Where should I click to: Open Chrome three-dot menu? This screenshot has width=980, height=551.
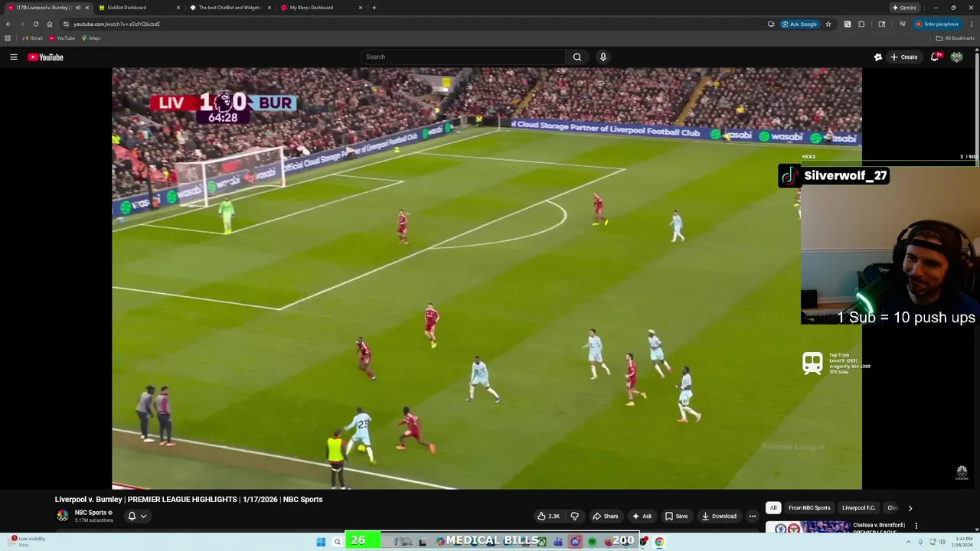(x=972, y=24)
